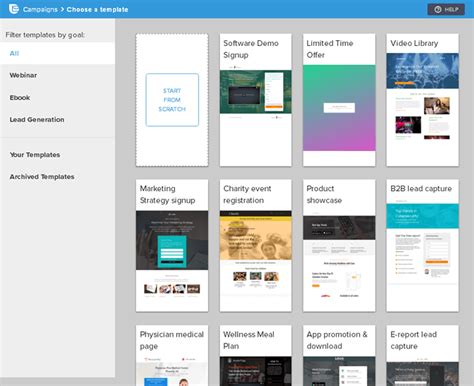Screen dimensions: 474x386
Task: Choose the App promotion & download template
Action: [x=339, y=356]
